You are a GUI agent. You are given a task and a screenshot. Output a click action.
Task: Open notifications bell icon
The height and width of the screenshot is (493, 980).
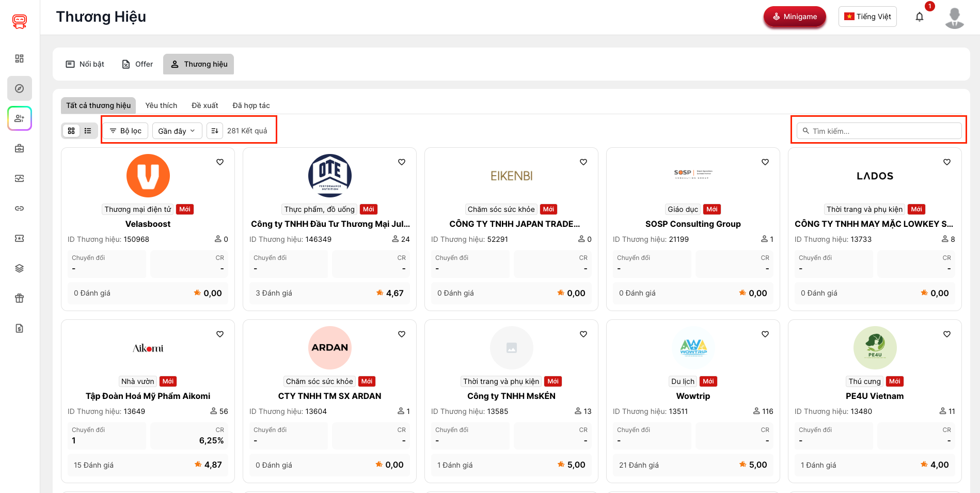point(920,17)
